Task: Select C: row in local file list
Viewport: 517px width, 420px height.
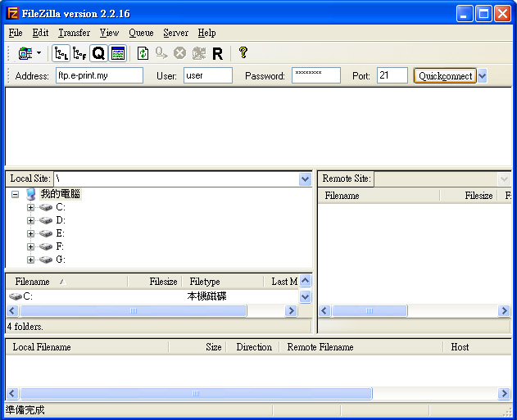Action: pos(152,296)
